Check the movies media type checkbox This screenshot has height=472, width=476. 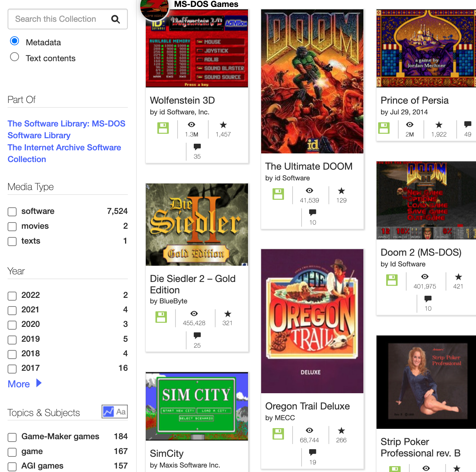(x=12, y=227)
